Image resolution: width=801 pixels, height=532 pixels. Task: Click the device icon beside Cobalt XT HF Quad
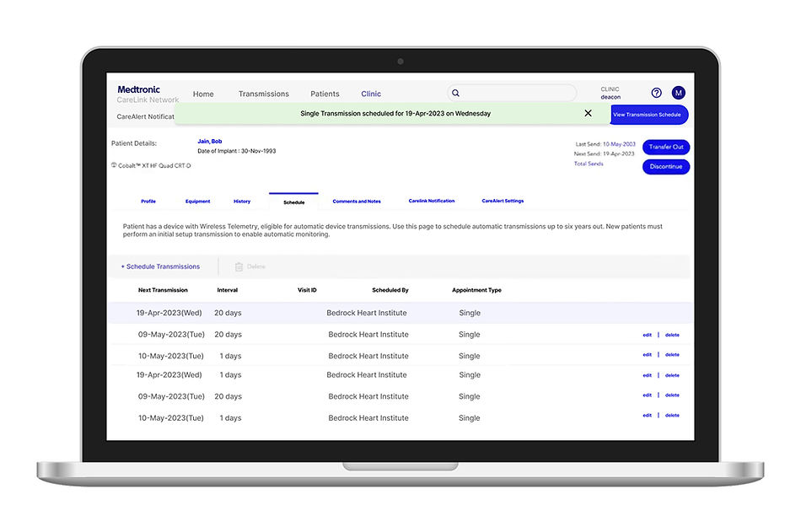tap(114, 165)
